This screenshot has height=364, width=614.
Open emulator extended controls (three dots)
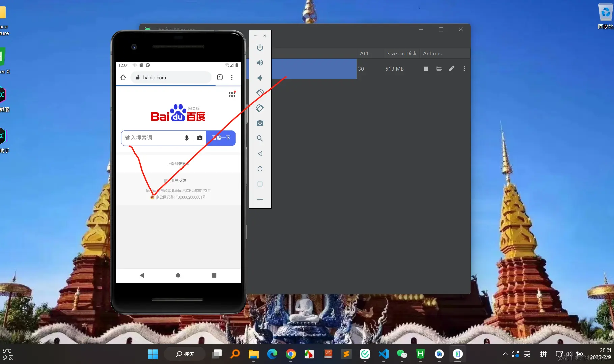(x=260, y=199)
